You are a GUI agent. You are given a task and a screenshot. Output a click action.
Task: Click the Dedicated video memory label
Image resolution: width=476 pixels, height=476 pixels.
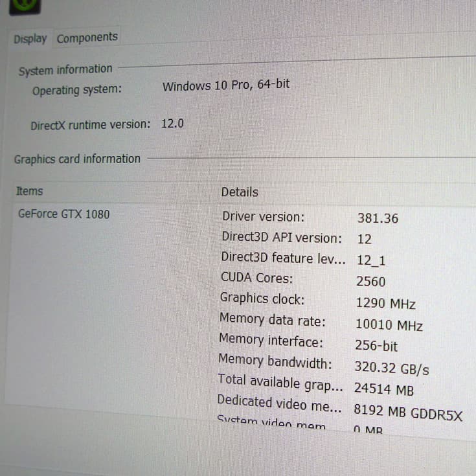[279, 403]
